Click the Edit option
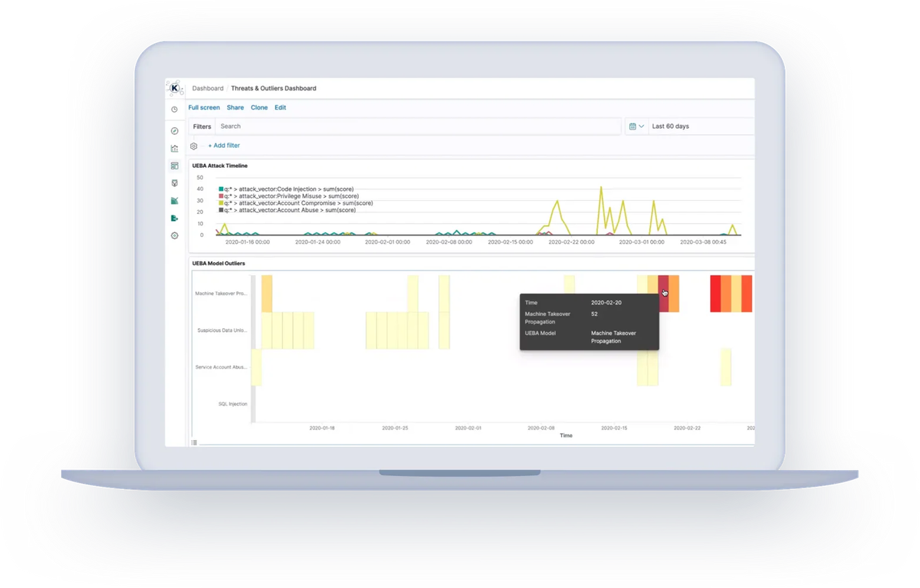Image resolution: width=920 pixels, height=588 pixels. [281, 108]
